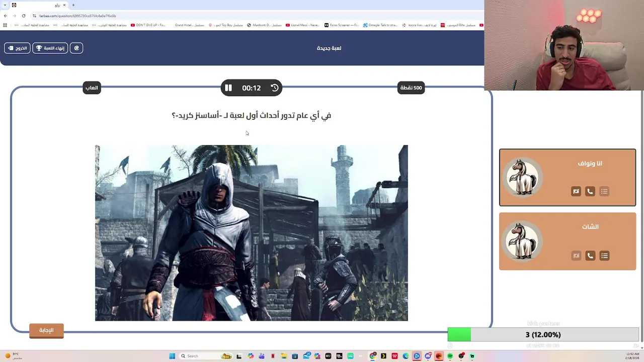
Task: Open the Omegle bookmark
Action: click(x=380, y=25)
